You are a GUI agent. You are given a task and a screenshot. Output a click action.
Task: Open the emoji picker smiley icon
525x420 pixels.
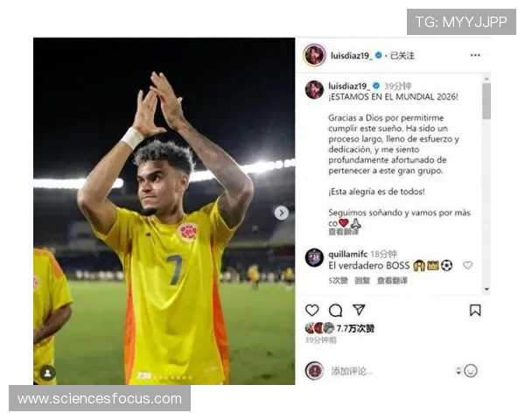(x=471, y=371)
